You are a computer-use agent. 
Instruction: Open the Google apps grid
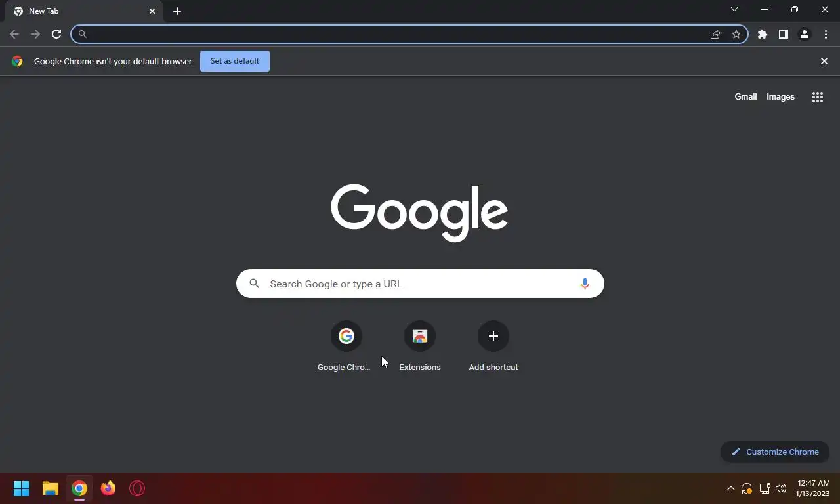818,97
